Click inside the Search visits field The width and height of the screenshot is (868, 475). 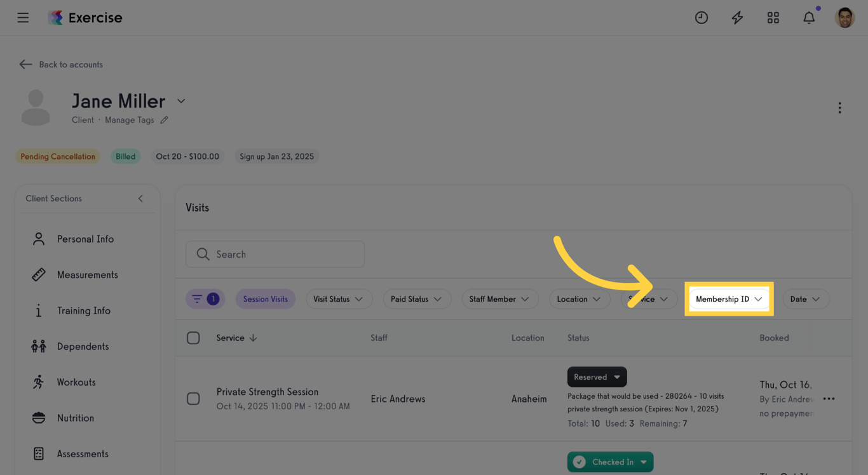pyautogui.click(x=275, y=254)
